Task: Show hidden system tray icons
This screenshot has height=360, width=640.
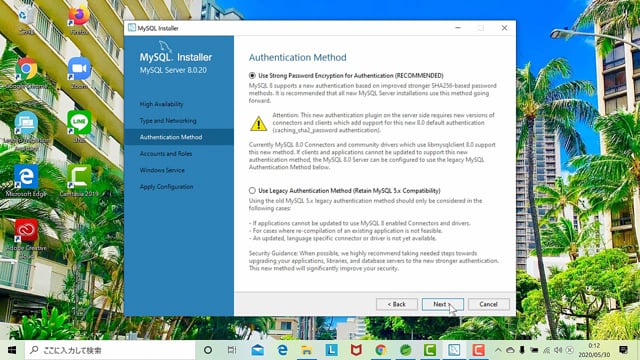Action: (498, 350)
